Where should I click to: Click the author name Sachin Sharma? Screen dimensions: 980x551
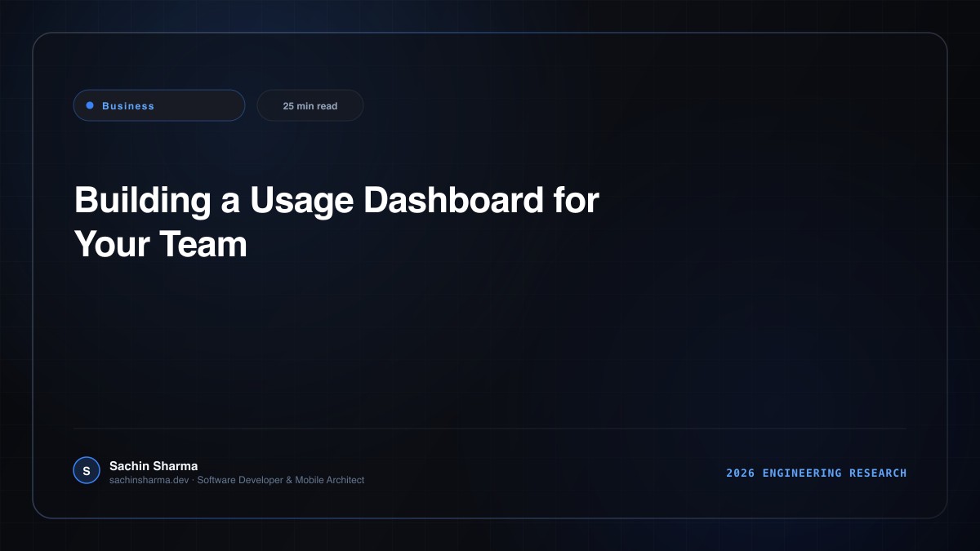coord(154,466)
